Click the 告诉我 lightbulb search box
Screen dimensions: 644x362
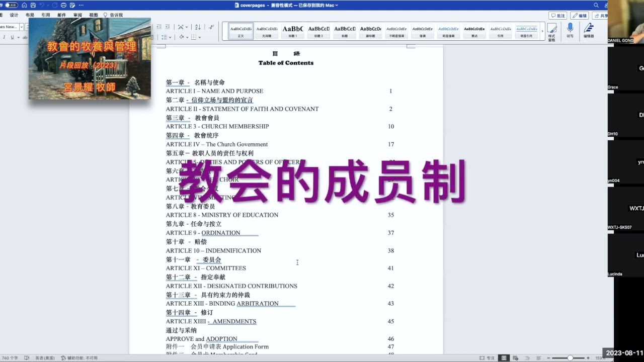[113, 15]
